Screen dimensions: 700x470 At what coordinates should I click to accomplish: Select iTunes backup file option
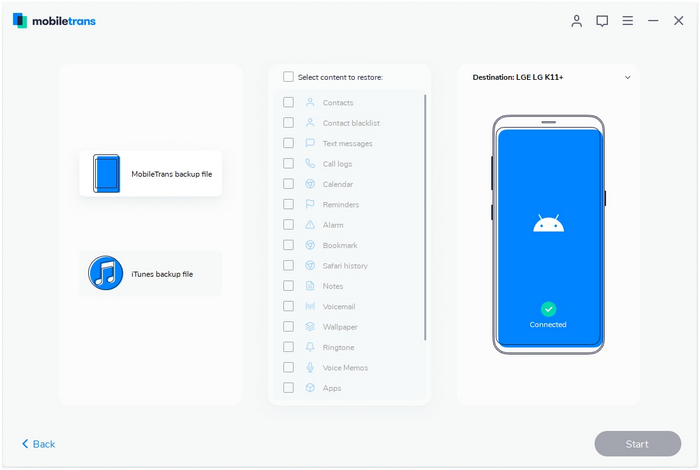click(150, 273)
